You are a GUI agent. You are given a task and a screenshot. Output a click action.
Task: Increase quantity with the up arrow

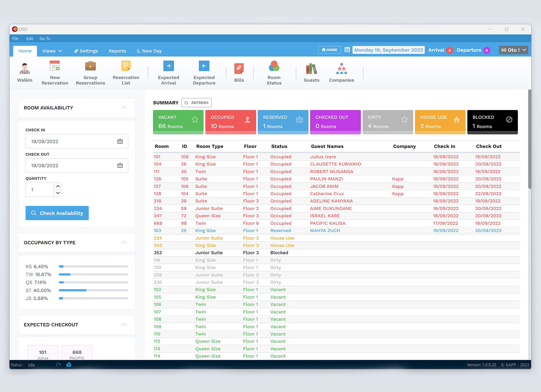tap(58, 186)
